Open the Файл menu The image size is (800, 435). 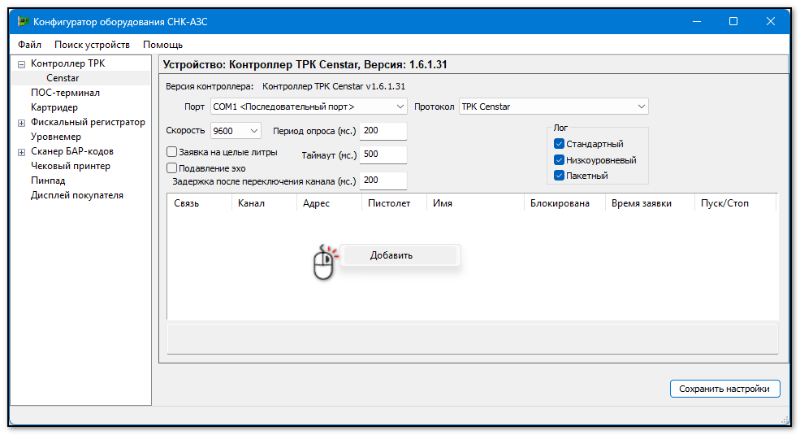pyautogui.click(x=30, y=45)
